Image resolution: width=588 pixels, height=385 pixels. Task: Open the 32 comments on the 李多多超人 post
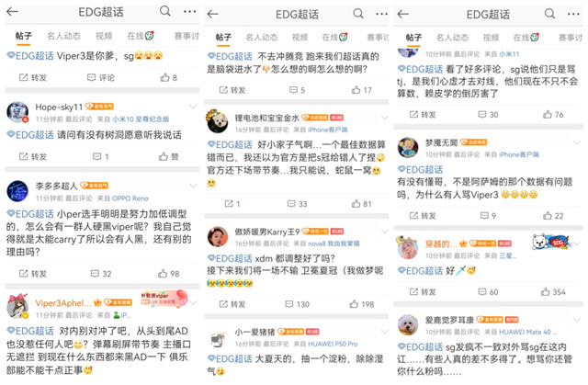[x=101, y=274]
